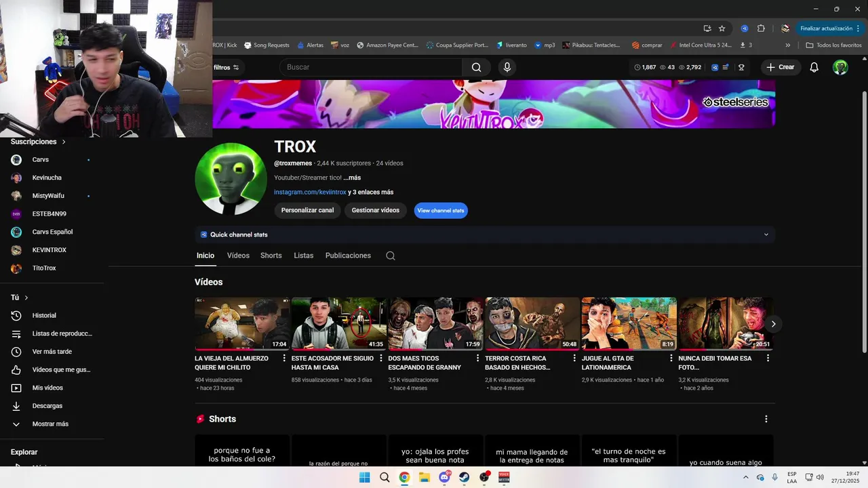Click the YouTube search magnifier button
Viewport: 868px width, 488px height.
[x=476, y=67]
